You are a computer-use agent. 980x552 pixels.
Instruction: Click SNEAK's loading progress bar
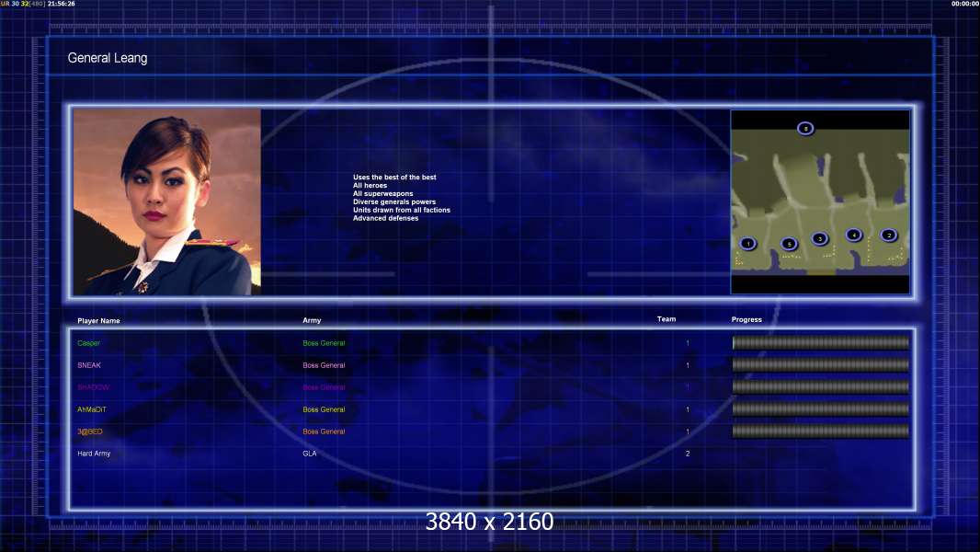(821, 365)
